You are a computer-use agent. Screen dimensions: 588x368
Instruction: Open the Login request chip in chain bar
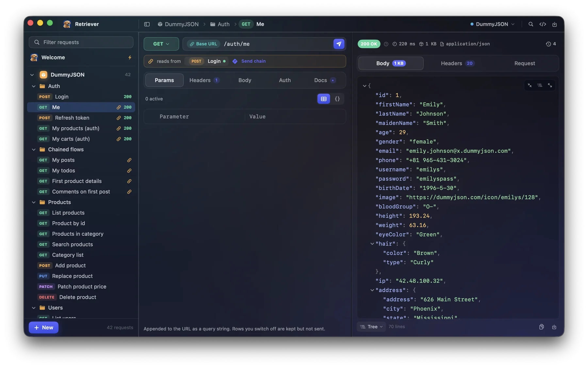[x=208, y=61]
